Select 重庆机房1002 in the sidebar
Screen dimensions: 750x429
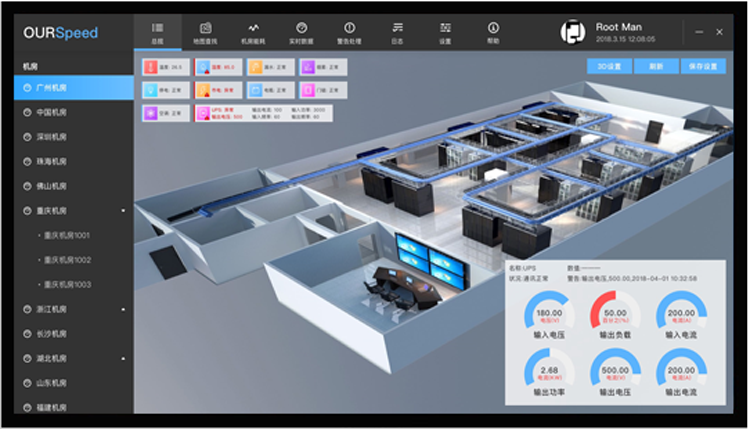(x=70, y=260)
